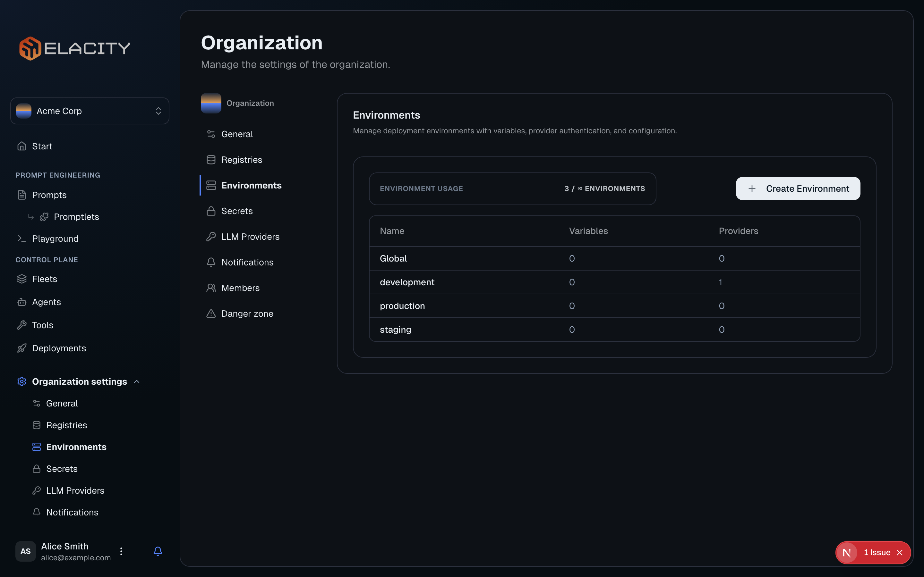Select the Members settings entry
This screenshot has width=924, height=577.
[240, 288]
